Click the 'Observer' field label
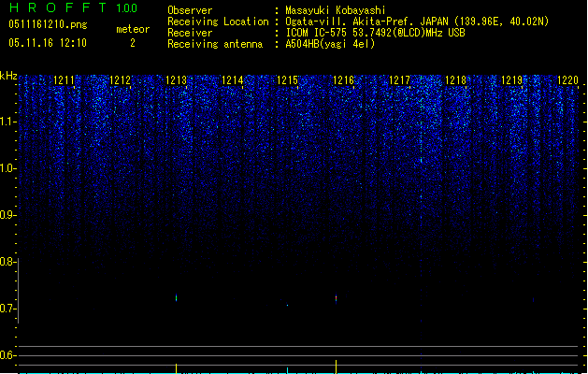Screen dimensions: 588x374 pos(190,10)
